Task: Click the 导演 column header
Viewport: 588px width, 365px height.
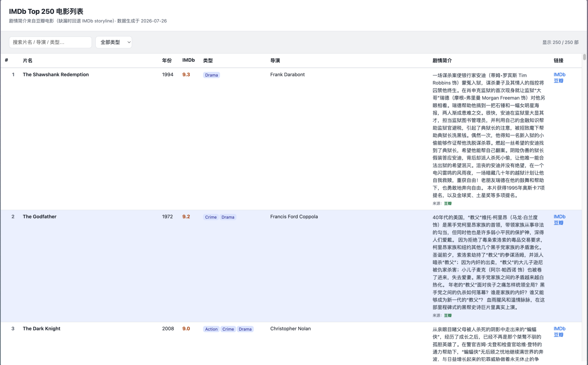Action: [275, 60]
